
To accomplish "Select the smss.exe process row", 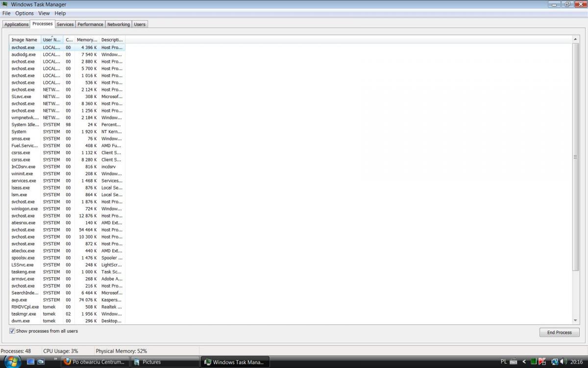I will click(67, 139).
